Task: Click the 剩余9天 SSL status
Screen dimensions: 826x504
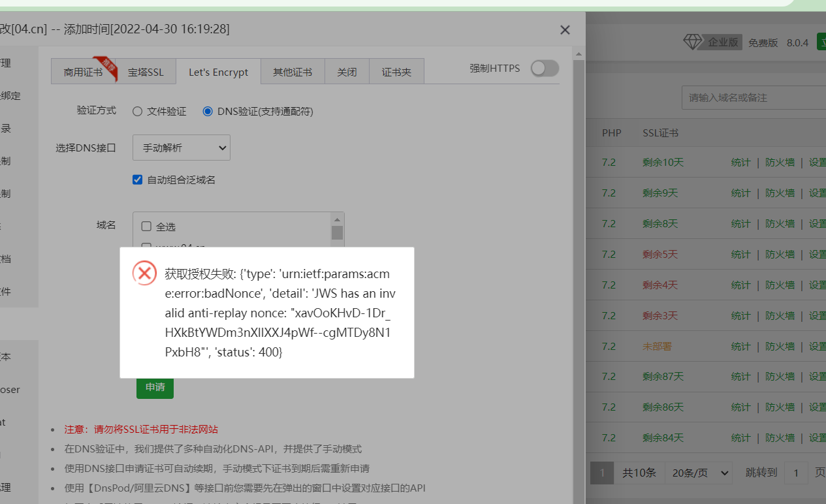Action: click(660, 193)
